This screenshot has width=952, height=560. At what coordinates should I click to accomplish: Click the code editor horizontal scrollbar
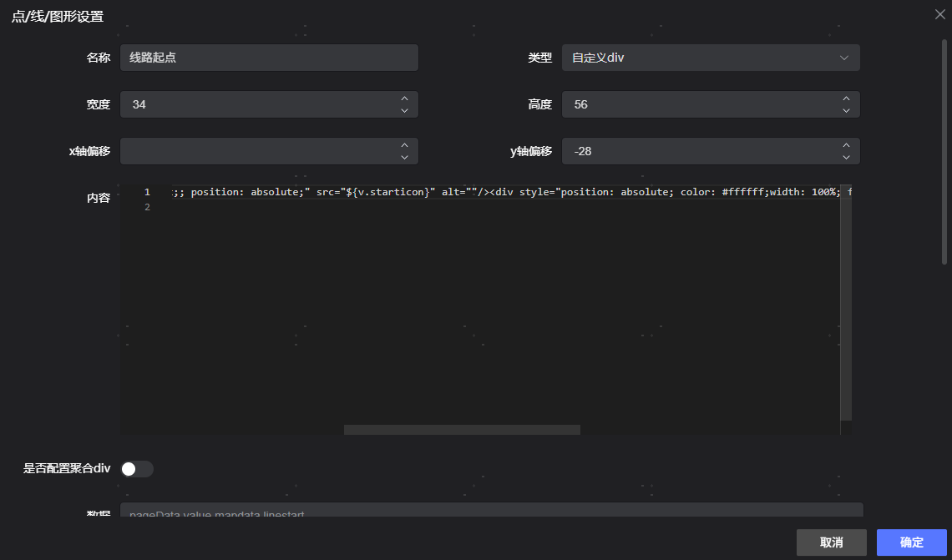(462, 430)
